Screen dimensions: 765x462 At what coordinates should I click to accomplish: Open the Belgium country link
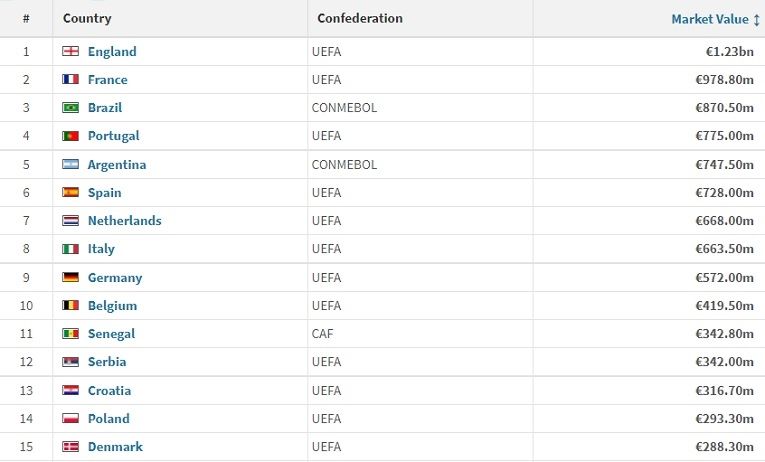click(112, 306)
